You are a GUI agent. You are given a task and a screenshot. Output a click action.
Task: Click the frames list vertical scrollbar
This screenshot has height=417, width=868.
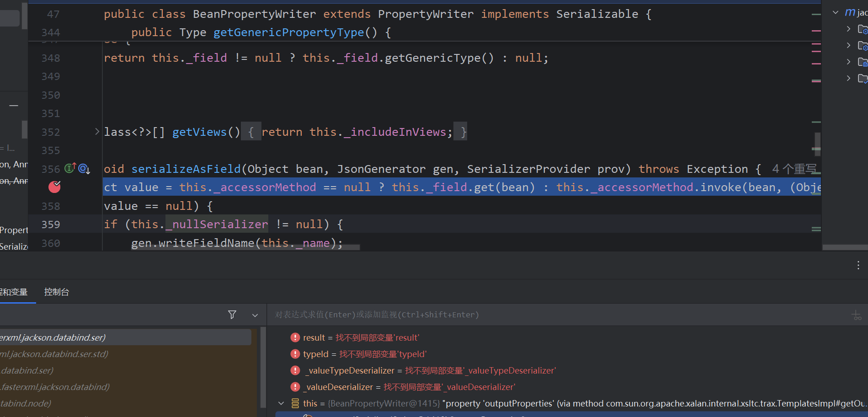click(x=263, y=367)
